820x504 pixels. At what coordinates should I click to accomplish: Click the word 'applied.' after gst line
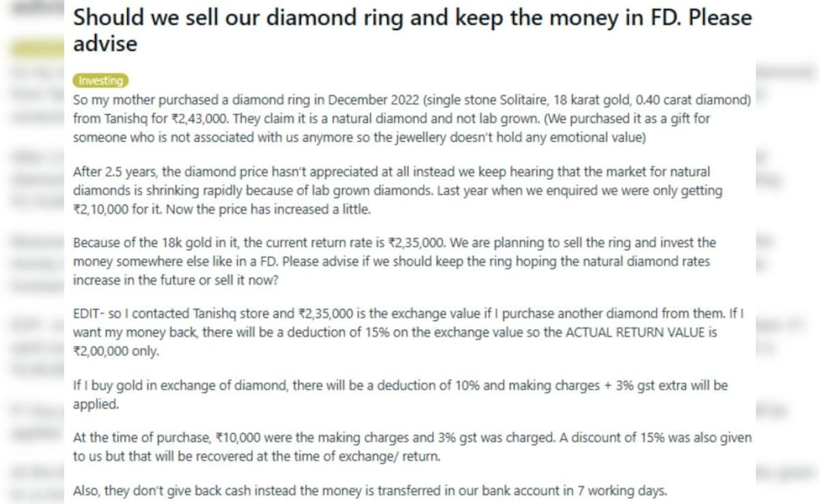click(96, 404)
